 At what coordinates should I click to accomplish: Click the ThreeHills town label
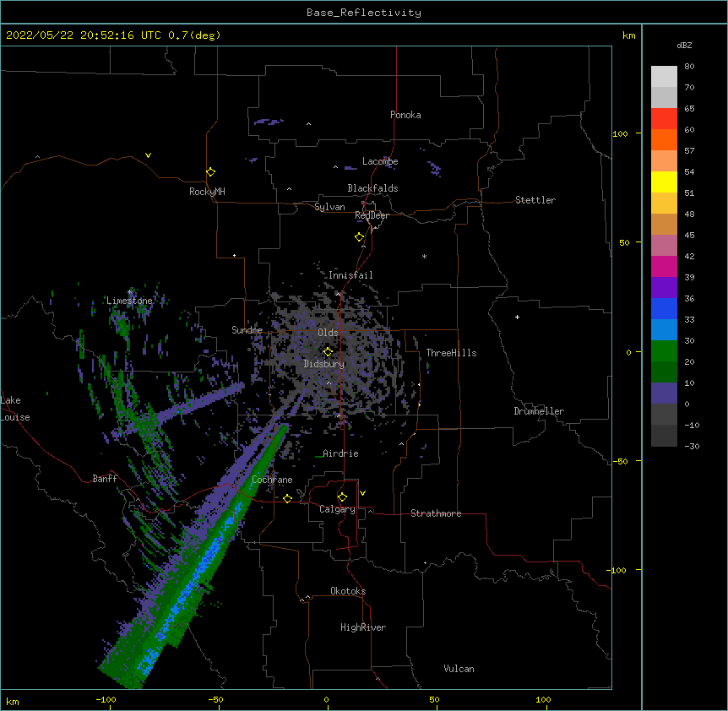[x=451, y=353]
